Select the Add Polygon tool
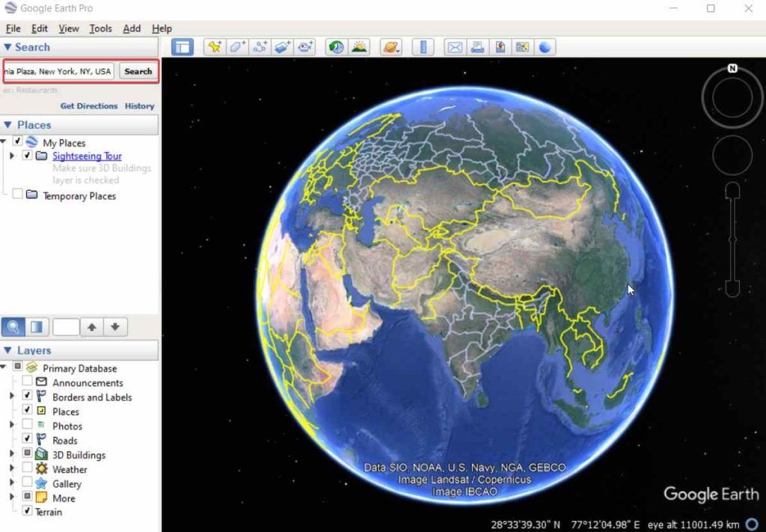766x532 pixels. pyautogui.click(x=237, y=47)
